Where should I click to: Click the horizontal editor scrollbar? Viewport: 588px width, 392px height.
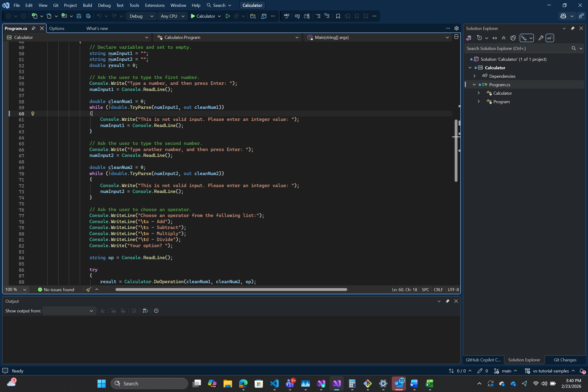click(231, 289)
